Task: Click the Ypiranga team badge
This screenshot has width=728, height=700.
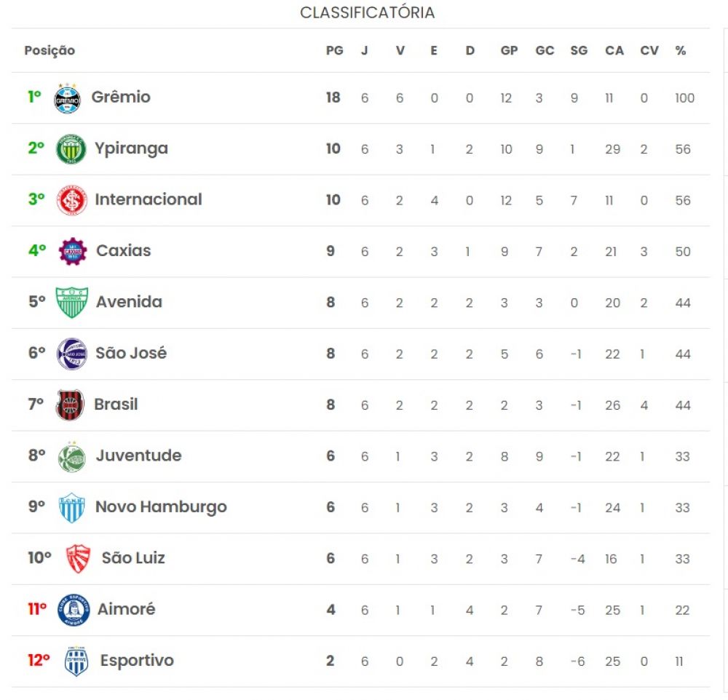Action: coord(71,149)
